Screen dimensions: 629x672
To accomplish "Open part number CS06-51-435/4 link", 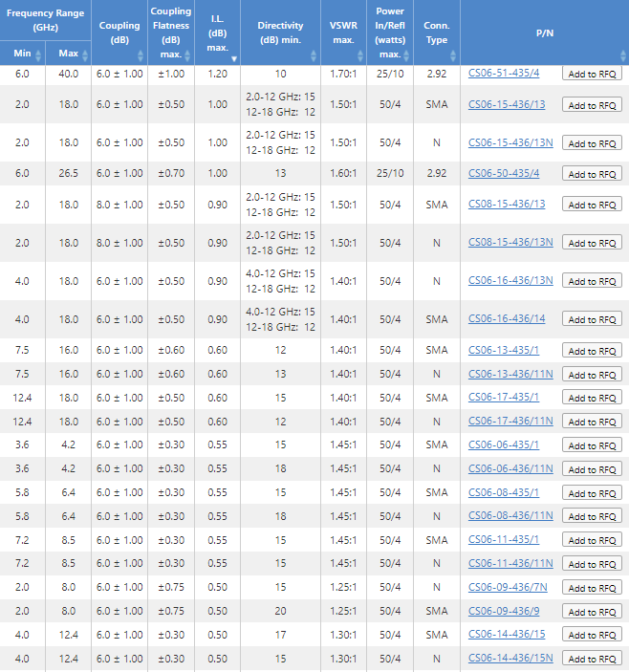I will [x=503, y=73].
